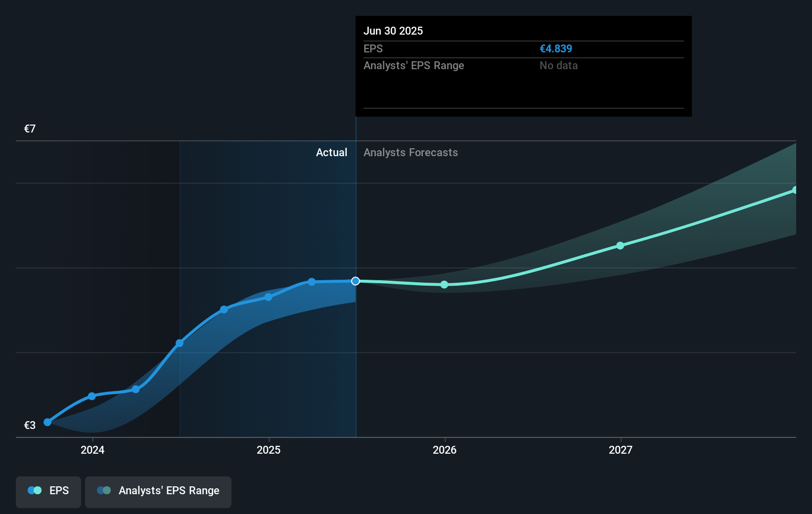Click the €7 axis label
Screen dimensions: 812x514
pos(29,128)
